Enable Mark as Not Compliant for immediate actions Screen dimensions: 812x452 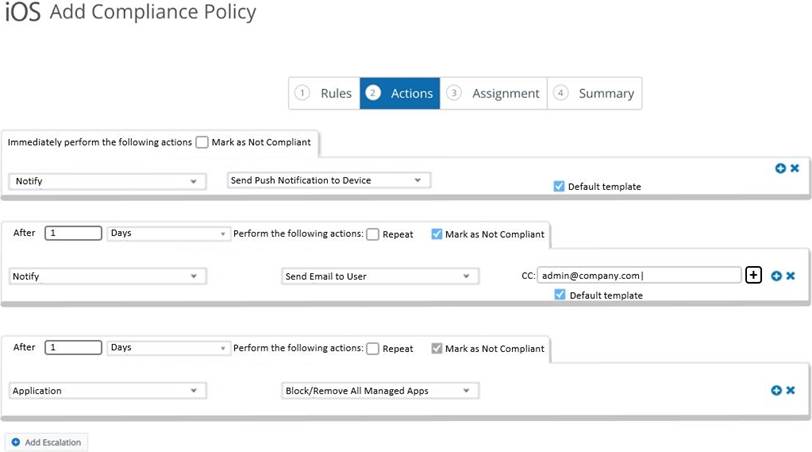(x=202, y=142)
